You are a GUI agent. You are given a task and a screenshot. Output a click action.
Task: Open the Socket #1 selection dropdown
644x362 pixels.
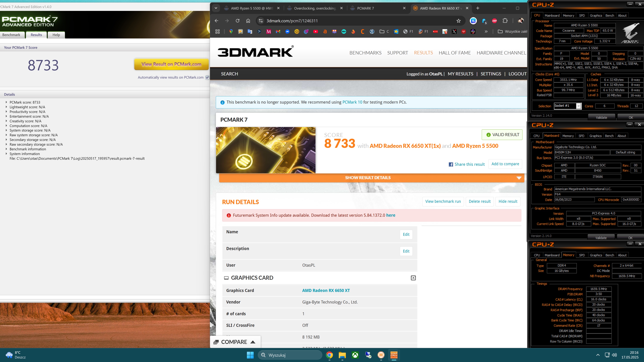[x=578, y=106]
